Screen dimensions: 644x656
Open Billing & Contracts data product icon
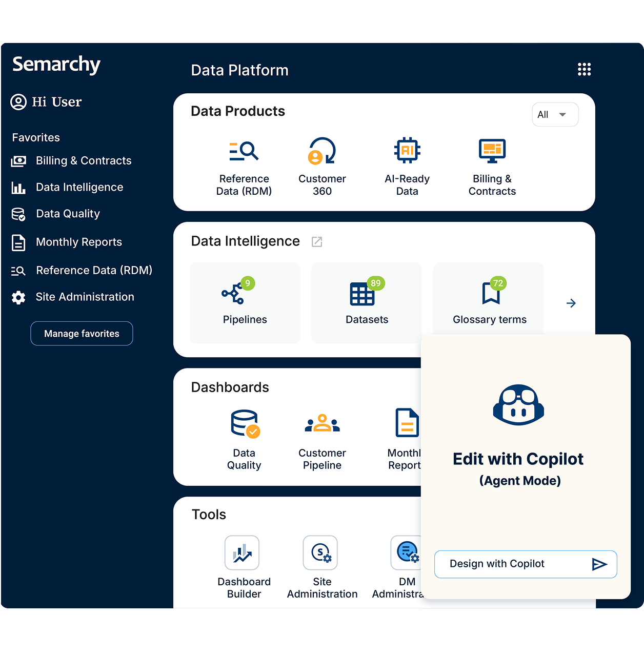[x=492, y=151]
